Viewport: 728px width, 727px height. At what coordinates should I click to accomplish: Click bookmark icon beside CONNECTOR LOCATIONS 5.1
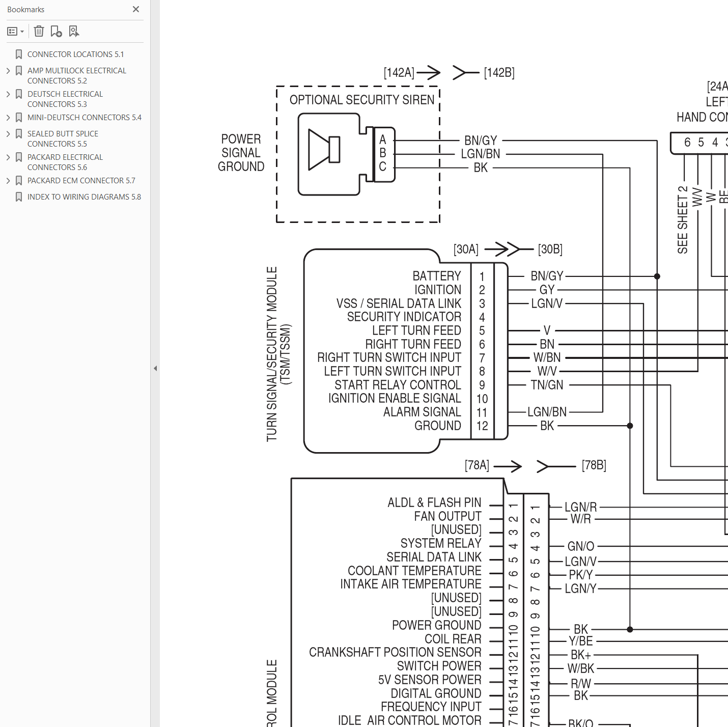(19, 54)
